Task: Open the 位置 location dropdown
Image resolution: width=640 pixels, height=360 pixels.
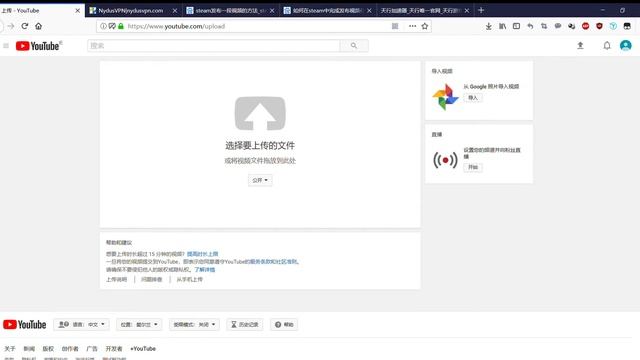Action: [139, 324]
